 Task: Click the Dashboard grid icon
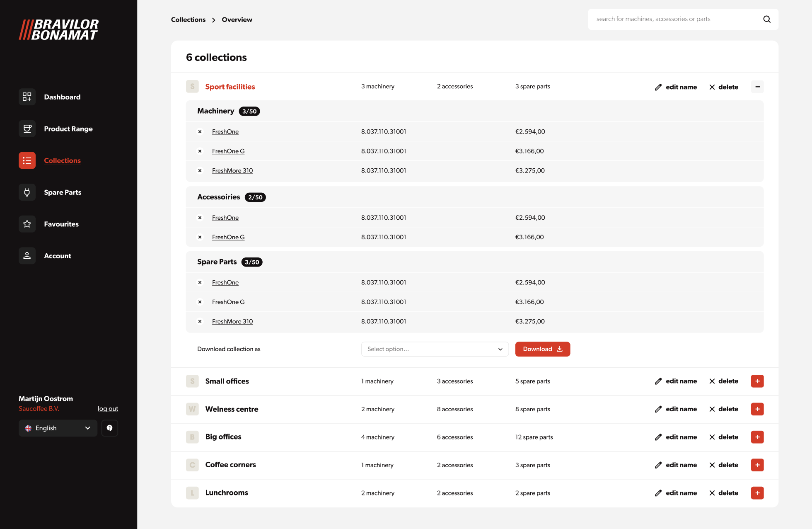27,97
